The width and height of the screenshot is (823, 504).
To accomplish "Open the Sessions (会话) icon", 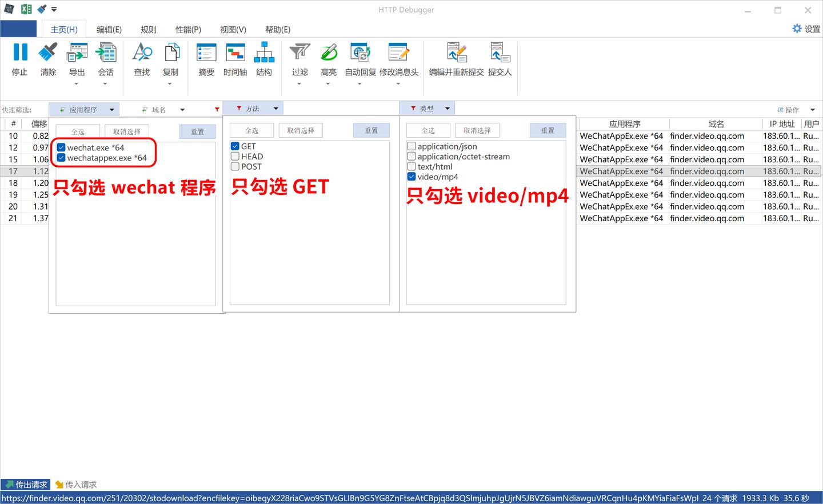I will coord(106,53).
